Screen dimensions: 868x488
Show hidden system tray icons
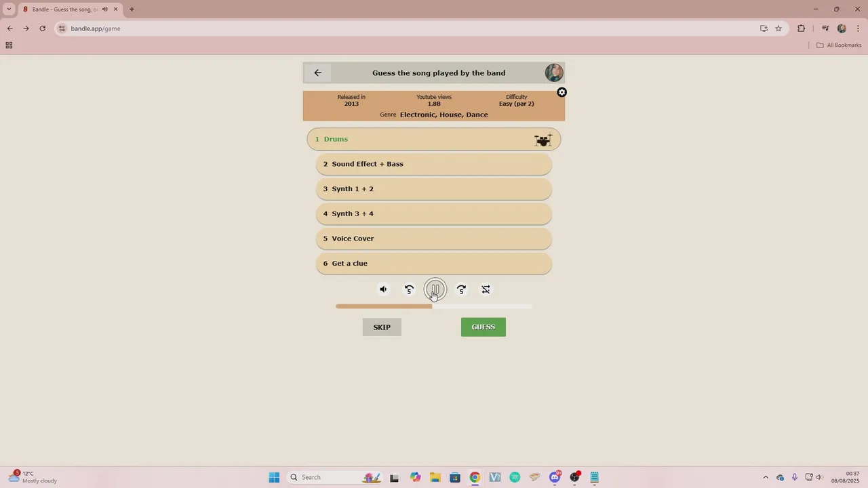point(766,477)
